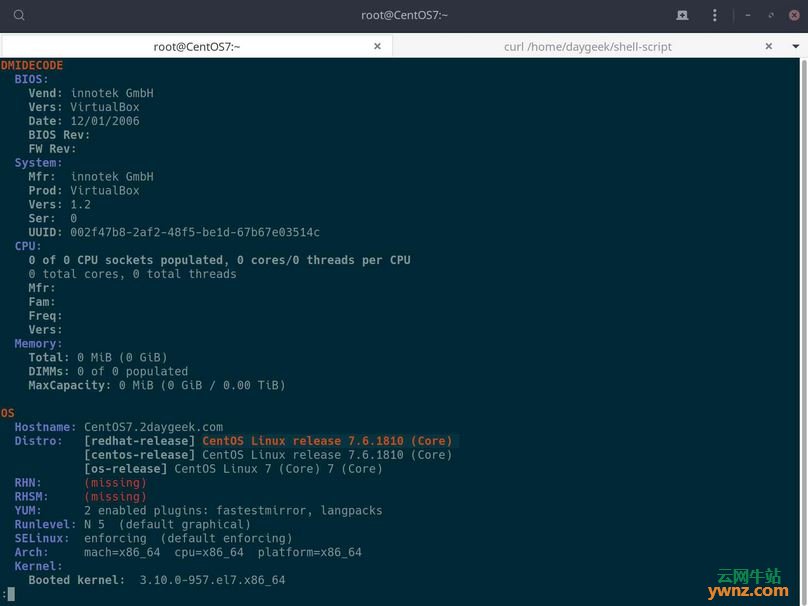Screen dimensions: 808x606
Task: Click the OS heading text
Action: coord(8,413)
